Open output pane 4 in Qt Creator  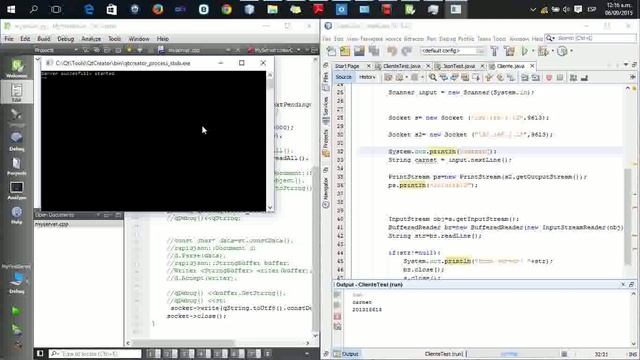(x=204, y=354)
